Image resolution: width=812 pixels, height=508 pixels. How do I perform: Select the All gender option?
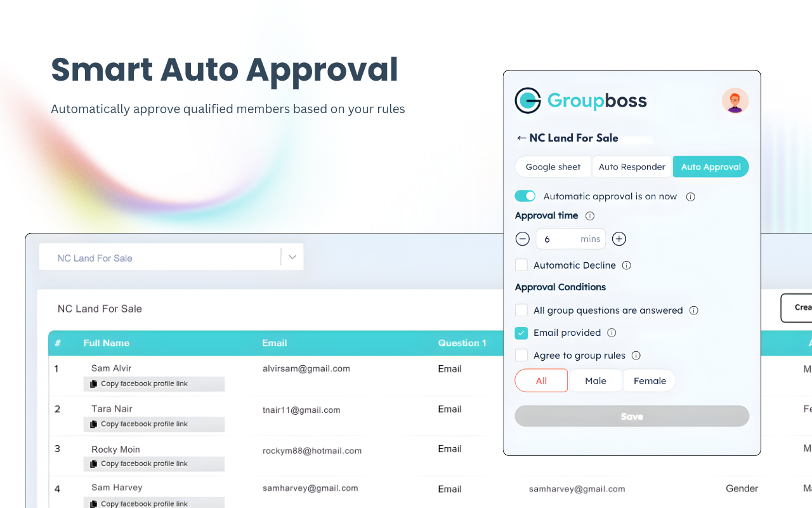pos(541,381)
